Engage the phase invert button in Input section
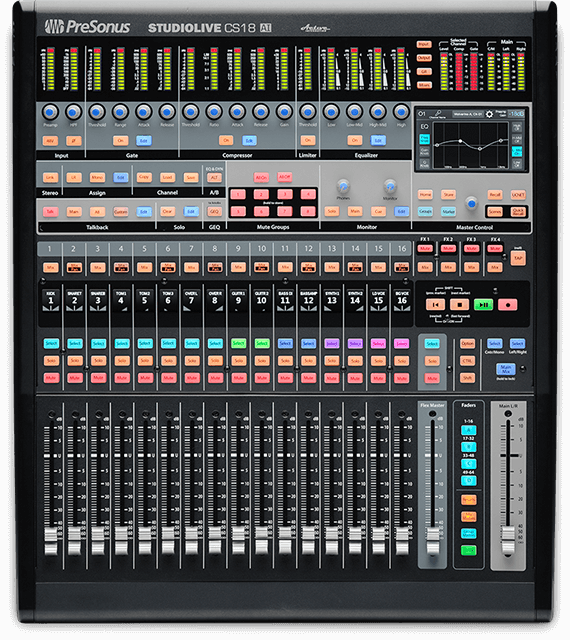This screenshot has width=570, height=640. point(74,141)
